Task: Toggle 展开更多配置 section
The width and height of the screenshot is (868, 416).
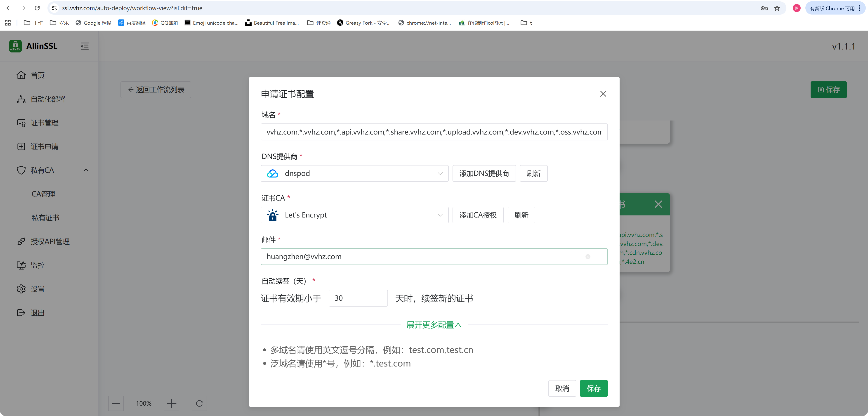Action: [434, 325]
